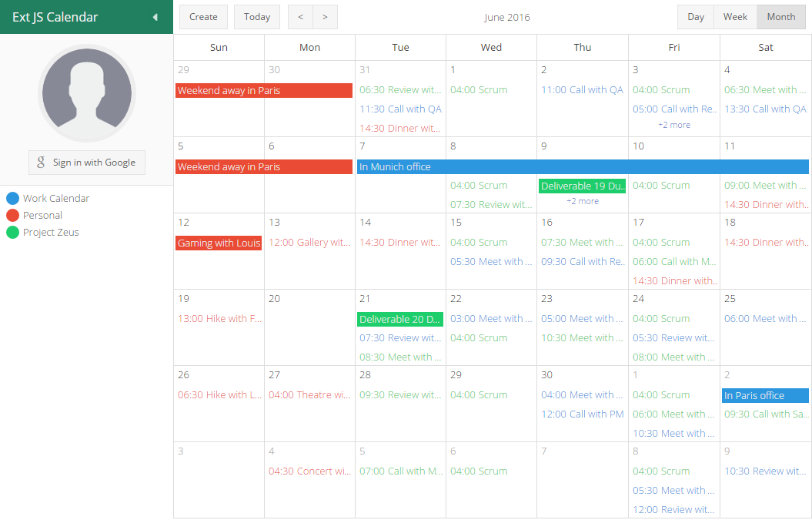Click the user profile avatar picture
Screen dimensions: 812x520
(87, 93)
